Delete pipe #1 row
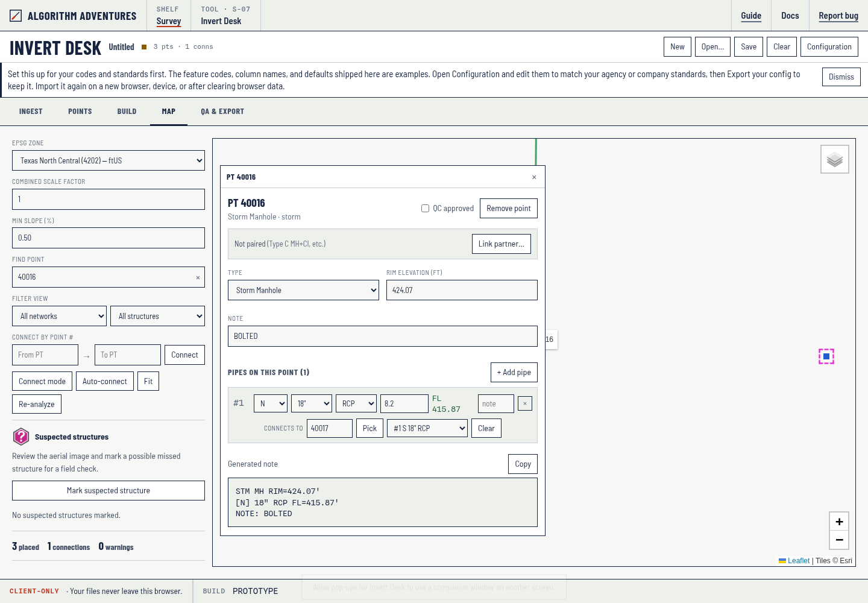This screenshot has height=603, width=868. 525,403
